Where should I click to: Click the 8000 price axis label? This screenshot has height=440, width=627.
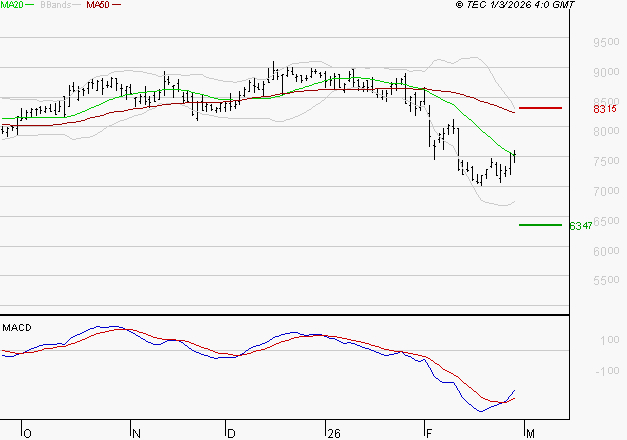(x=606, y=131)
